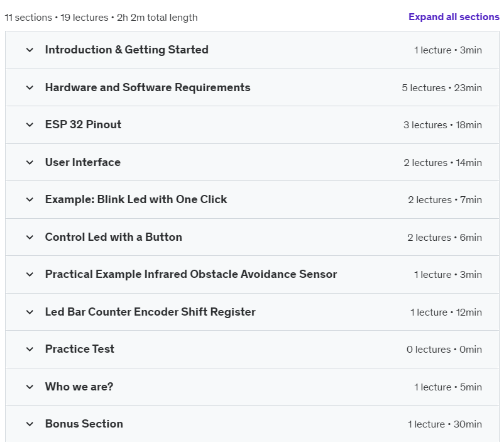Select the Practice Test section title
This screenshot has height=442, width=504.
[79, 349]
